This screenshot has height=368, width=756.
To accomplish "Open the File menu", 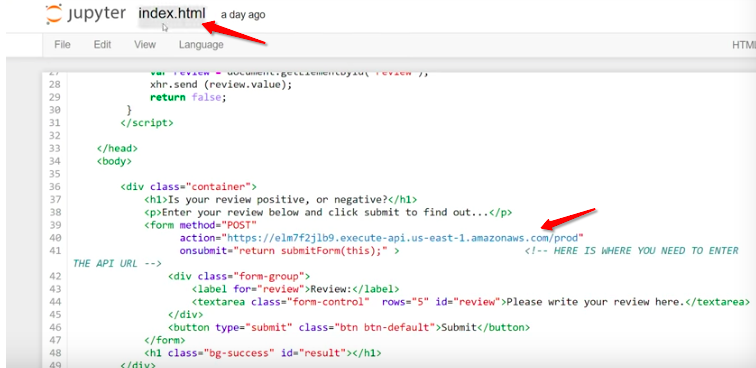I will 62,45.
